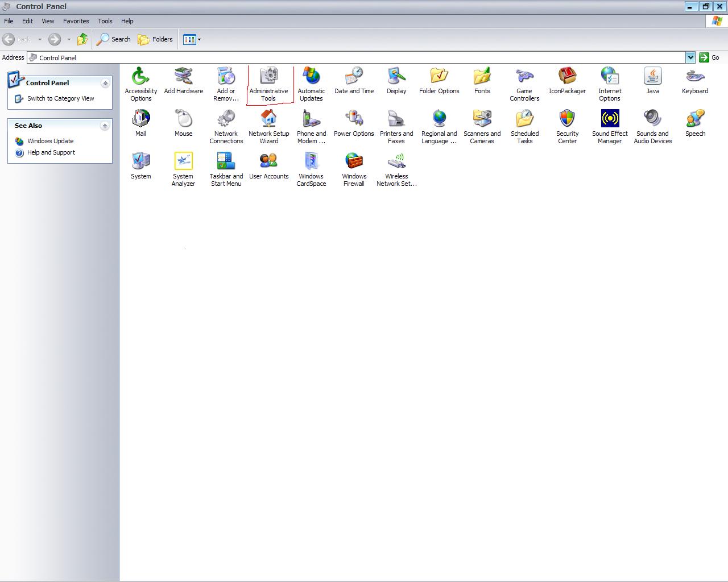Screen dimensions: 728x582
Task: Open the Tools menu
Action: tap(105, 21)
